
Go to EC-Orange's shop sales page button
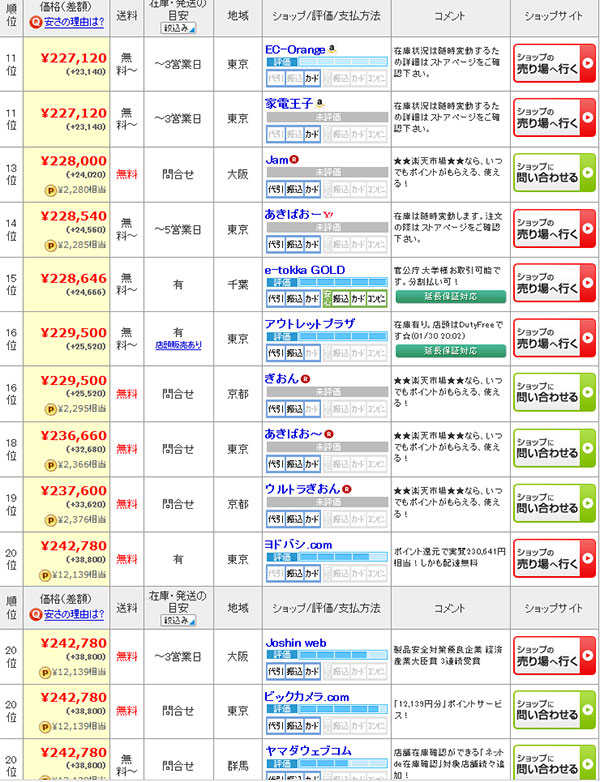click(x=554, y=63)
